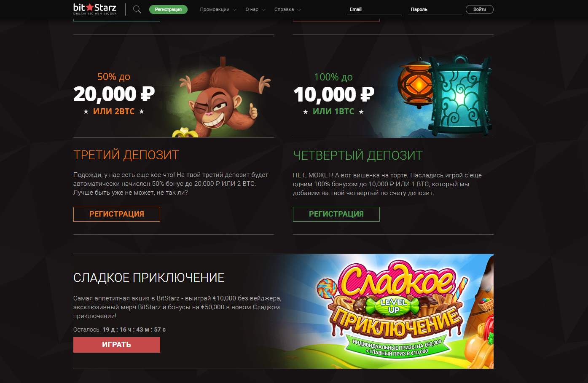Screen dimensions: 588x383
Task: Click the red Играть button
Action: point(117,345)
